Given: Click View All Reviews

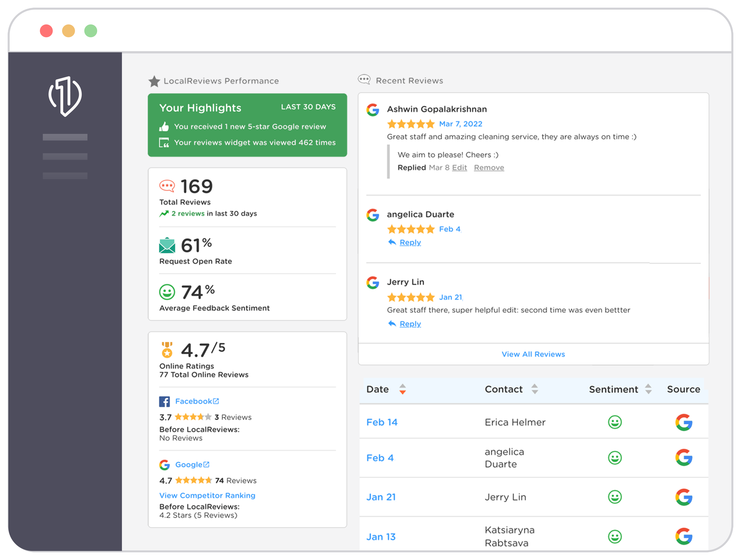Looking at the screenshot, I should pyautogui.click(x=533, y=354).
